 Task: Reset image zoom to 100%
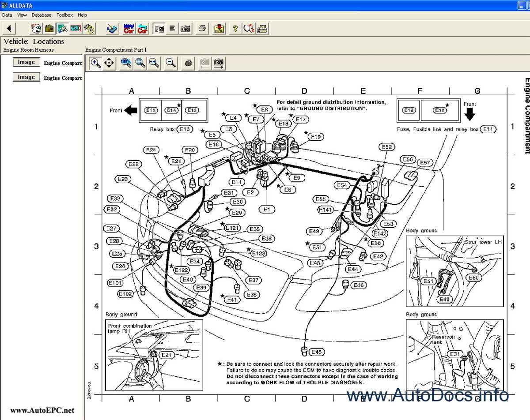(x=126, y=63)
